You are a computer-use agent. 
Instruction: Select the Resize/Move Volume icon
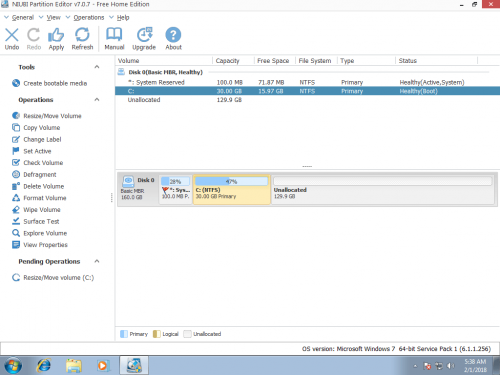click(x=16, y=116)
